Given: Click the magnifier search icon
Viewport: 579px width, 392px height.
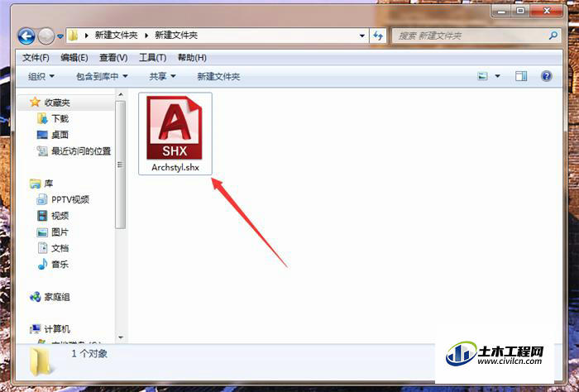Looking at the screenshot, I should point(553,36).
